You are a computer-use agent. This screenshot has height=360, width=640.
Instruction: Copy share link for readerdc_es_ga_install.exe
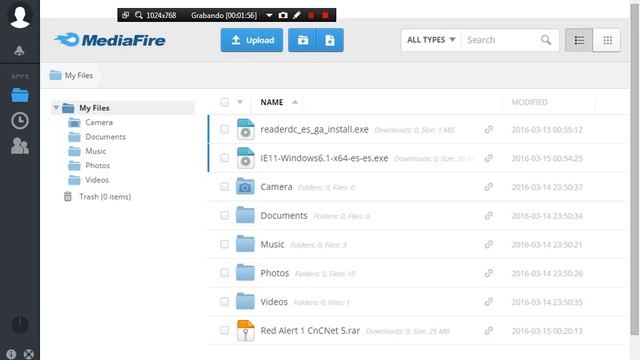489,129
